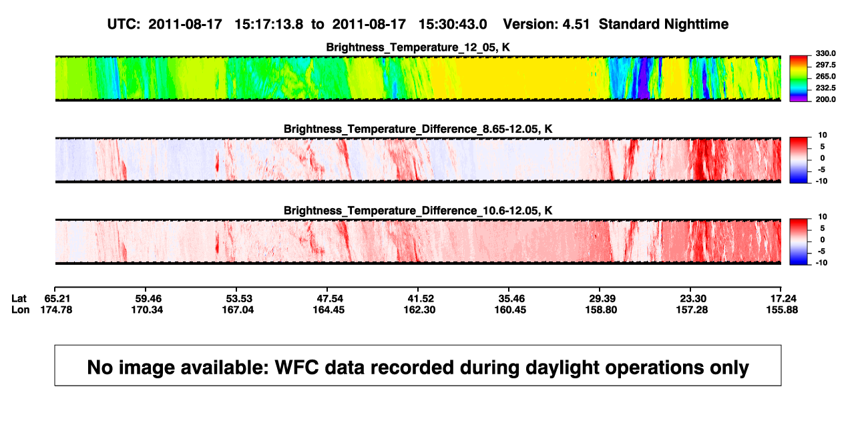Click the 'No image available' WFC notice box
Viewport: 868px width, 445px height.
tap(418, 365)
